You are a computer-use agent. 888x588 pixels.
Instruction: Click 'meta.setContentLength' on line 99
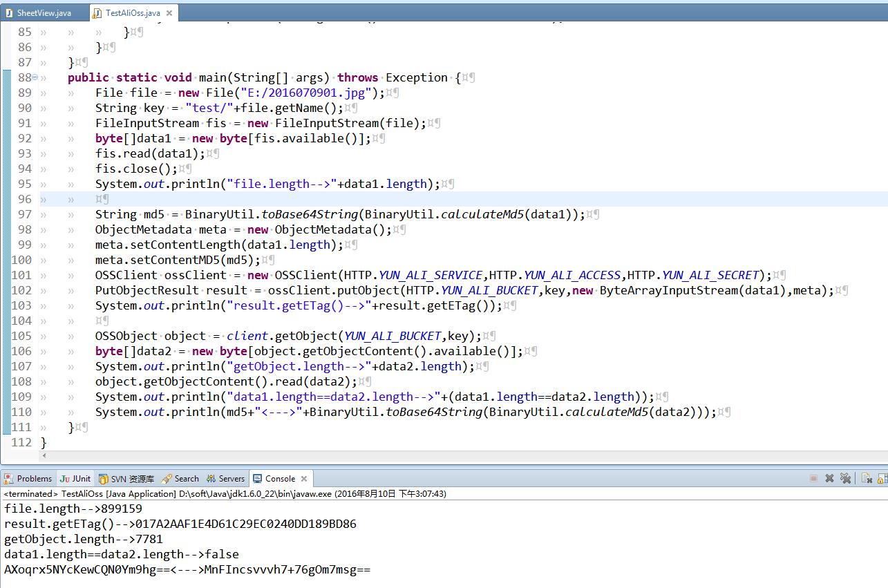tap(167, 245)
